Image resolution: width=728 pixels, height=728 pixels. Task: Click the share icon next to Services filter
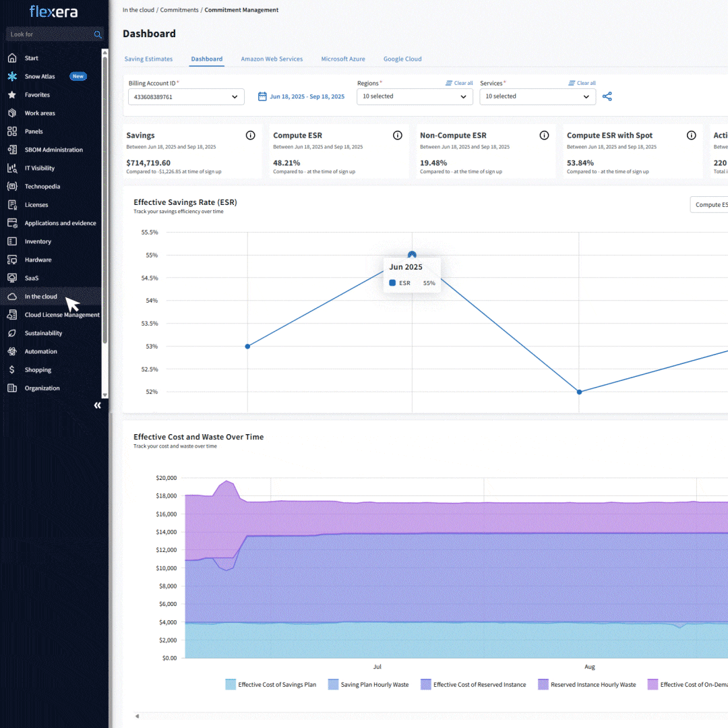[x=607, y=96]
